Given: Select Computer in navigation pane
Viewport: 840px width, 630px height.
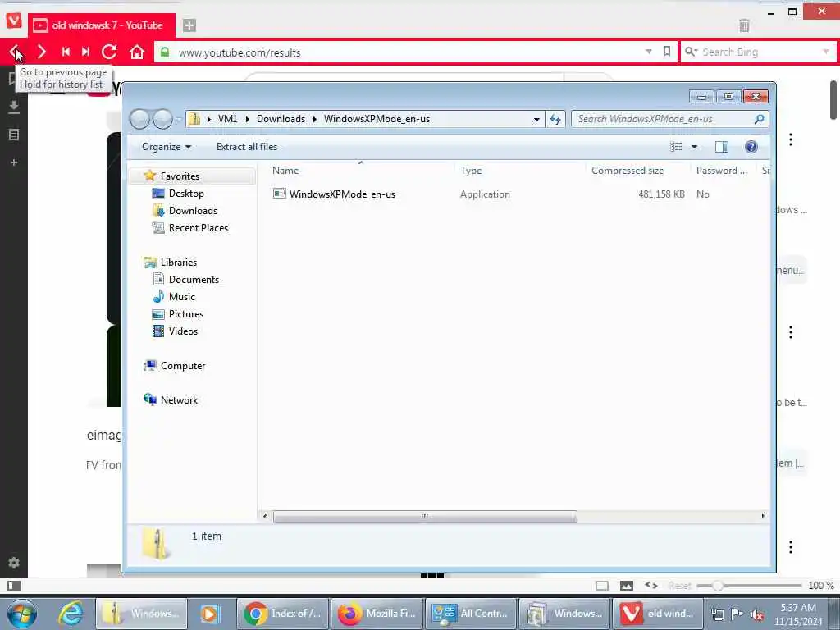Looking at the screenshot, I should [183, 365].
